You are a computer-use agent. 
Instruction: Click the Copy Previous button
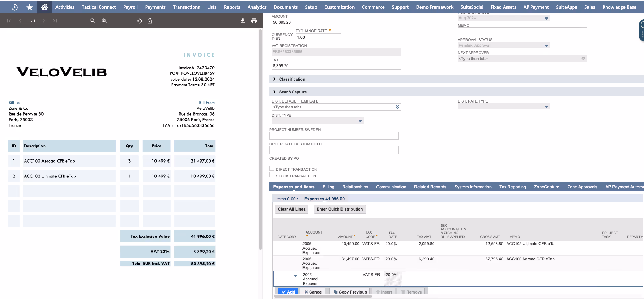click(350, 291)
